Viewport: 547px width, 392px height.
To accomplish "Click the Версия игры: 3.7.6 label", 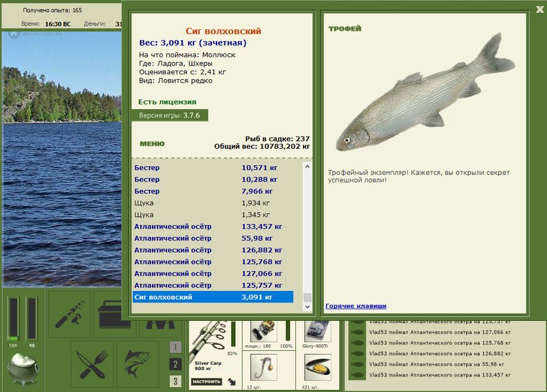I will 170,115.
